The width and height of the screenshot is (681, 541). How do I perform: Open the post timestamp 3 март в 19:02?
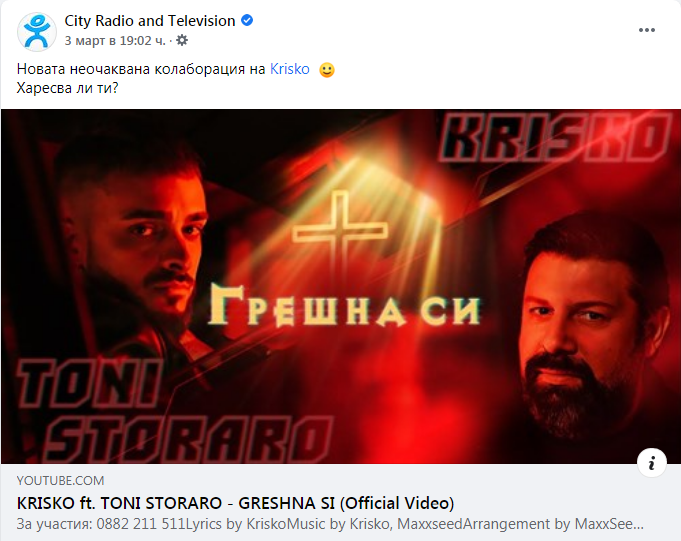point(115,41)
